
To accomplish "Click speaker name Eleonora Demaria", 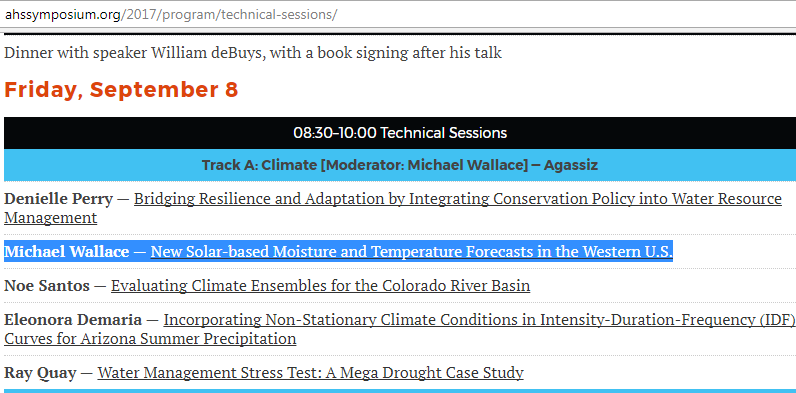I will point(73,320).
